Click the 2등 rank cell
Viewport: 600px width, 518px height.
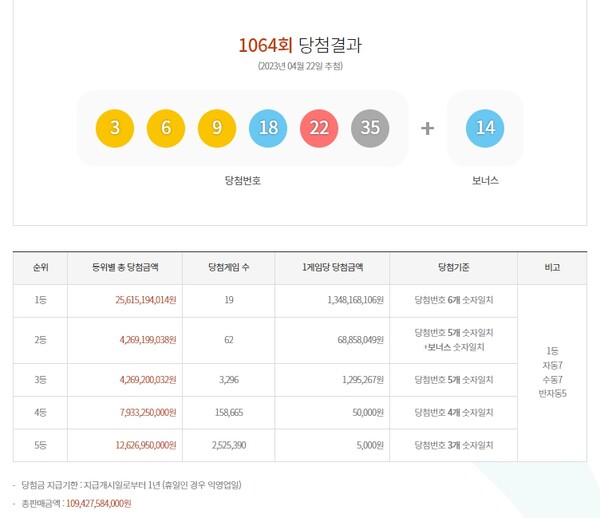(x=41, y=340)
